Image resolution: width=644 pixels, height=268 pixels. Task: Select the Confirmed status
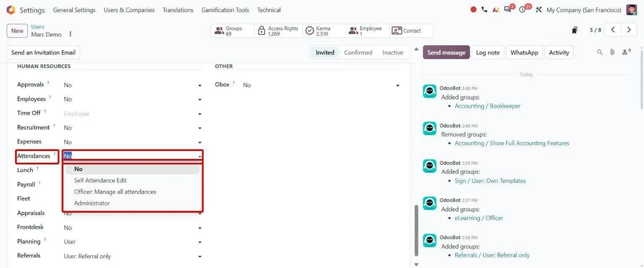tap(358, 52)
